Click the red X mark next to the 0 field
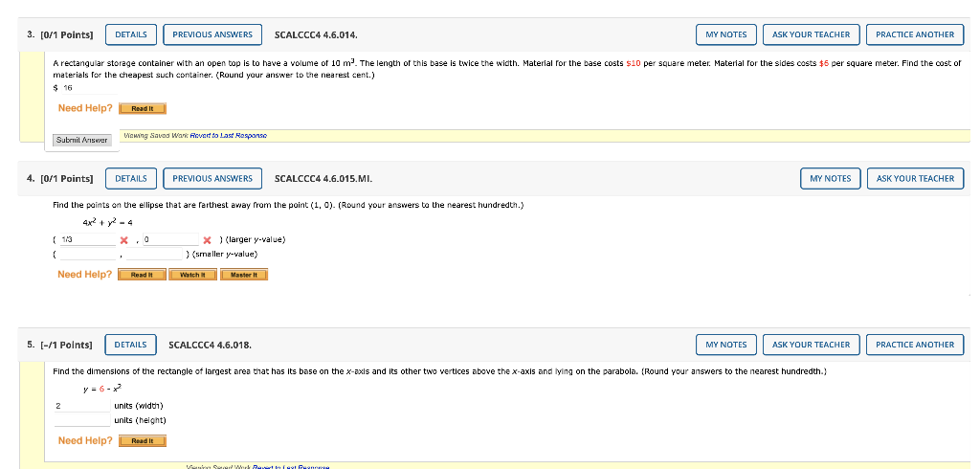The width and height of the screenshot is (980, 469). pyautogui.click(x=208, y=240)
